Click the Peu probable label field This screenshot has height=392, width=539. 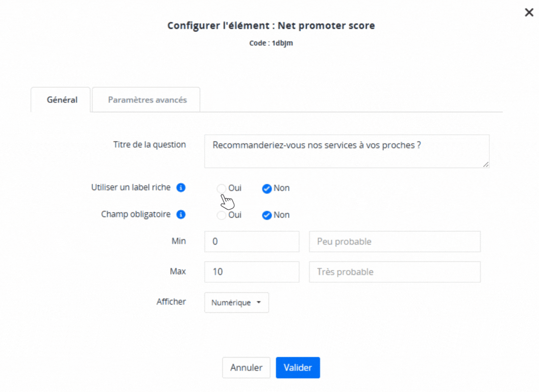(x=394, y=242)
